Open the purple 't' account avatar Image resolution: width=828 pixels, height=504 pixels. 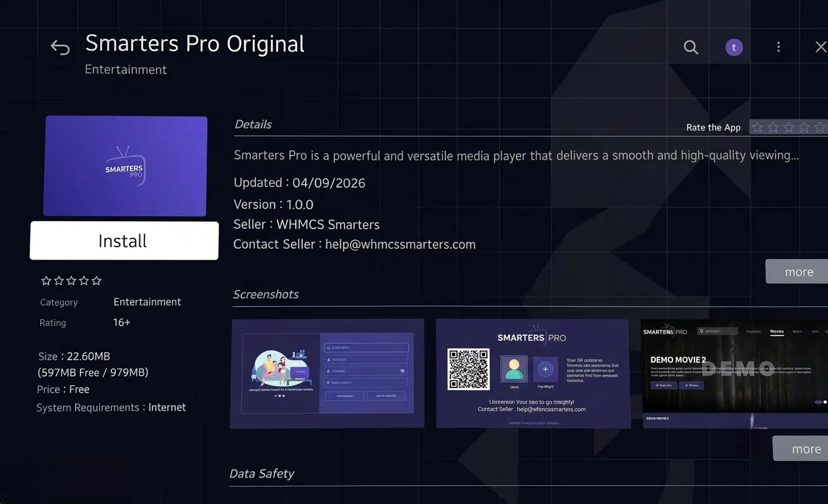734,47
